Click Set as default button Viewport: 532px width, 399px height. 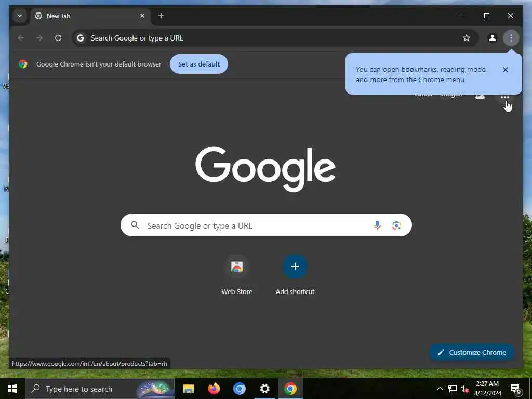point(199,64)
